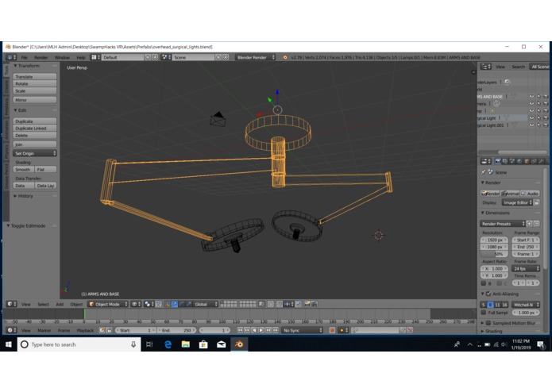The image size is (552, 392).
Task: Open the properties editor type selector
Action: [486, 161]
